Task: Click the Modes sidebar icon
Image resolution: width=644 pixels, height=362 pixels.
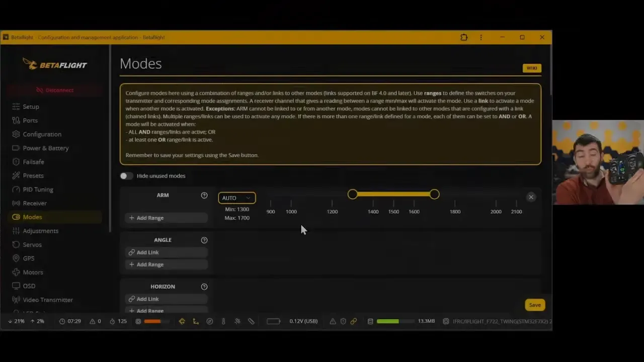Action: coord(16,217)
